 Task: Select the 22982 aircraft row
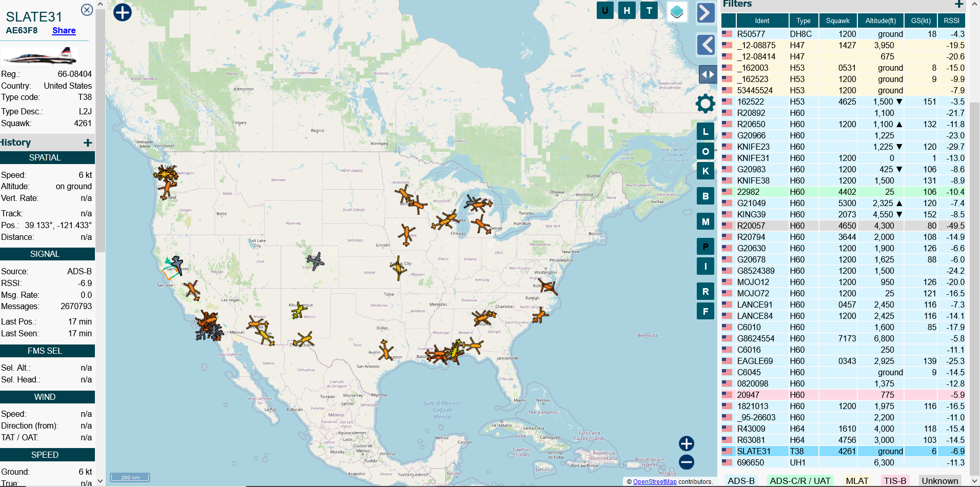843,192
